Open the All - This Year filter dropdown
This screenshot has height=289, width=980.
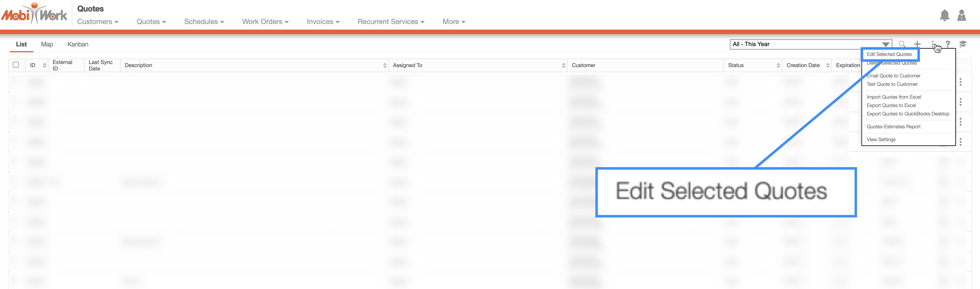(x=810, y=44)
